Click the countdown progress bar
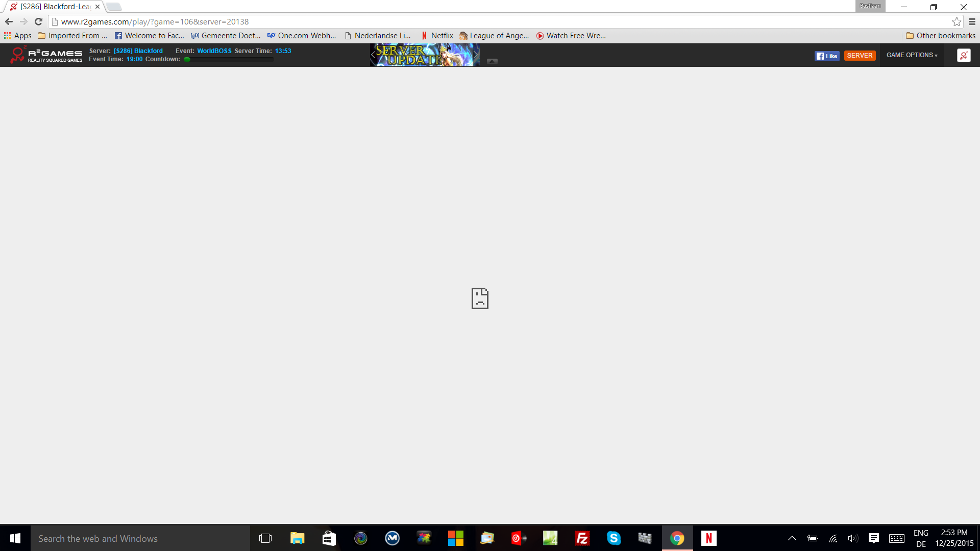Screen dimensions: 980x551 click(230, 60)
